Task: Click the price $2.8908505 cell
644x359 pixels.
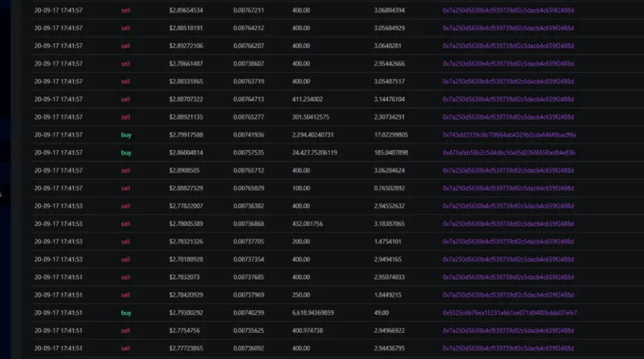Action: 185,171
